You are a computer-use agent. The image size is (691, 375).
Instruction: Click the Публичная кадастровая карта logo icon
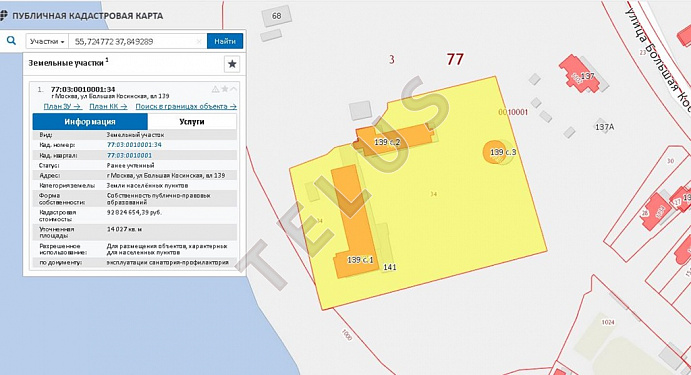(4, 15)
